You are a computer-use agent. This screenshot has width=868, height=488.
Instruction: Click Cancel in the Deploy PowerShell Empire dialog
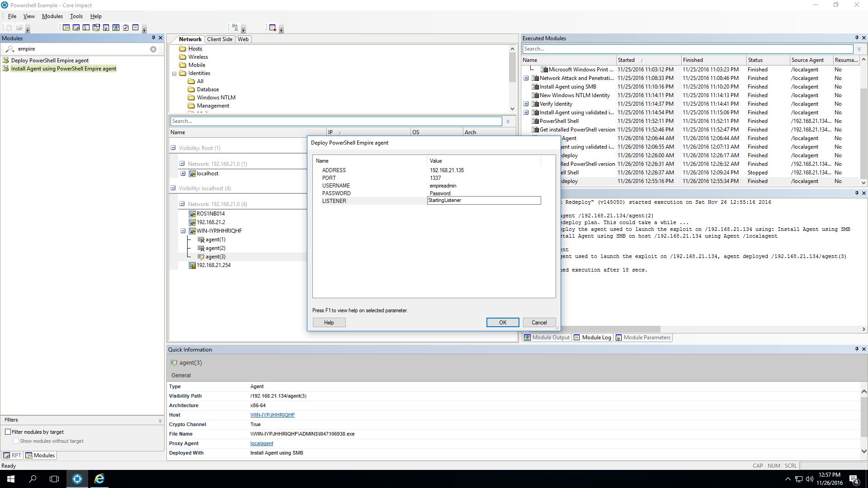click(539, 323)
